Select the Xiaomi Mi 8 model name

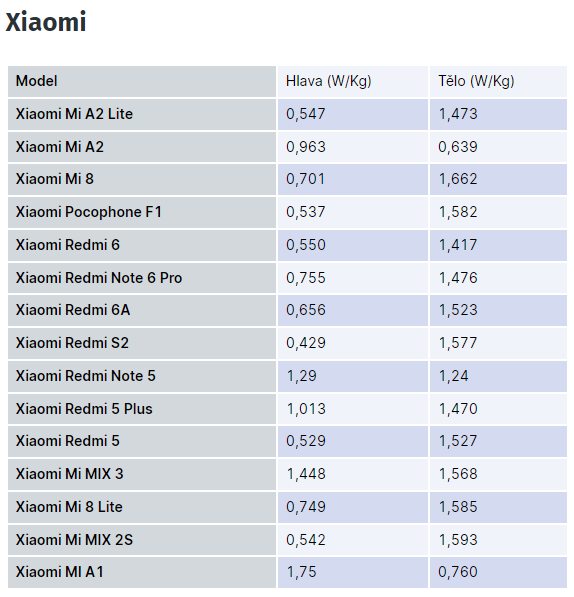click(x=55, y=179)
